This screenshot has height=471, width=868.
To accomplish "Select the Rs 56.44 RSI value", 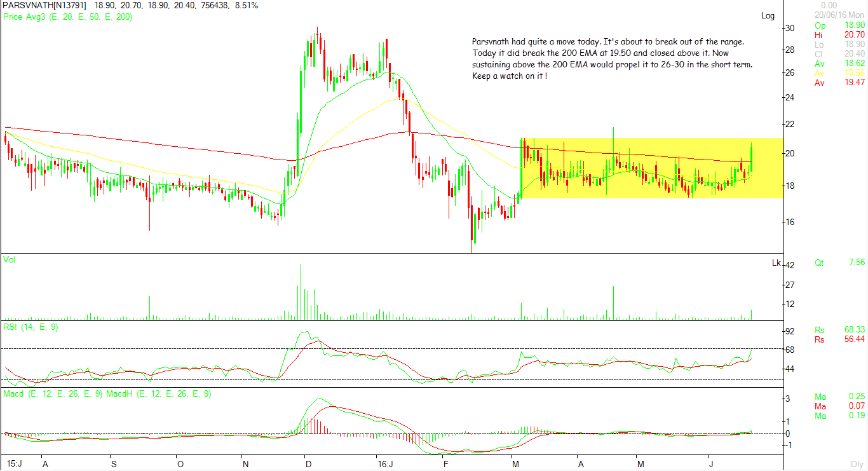I will pos(855,339).
